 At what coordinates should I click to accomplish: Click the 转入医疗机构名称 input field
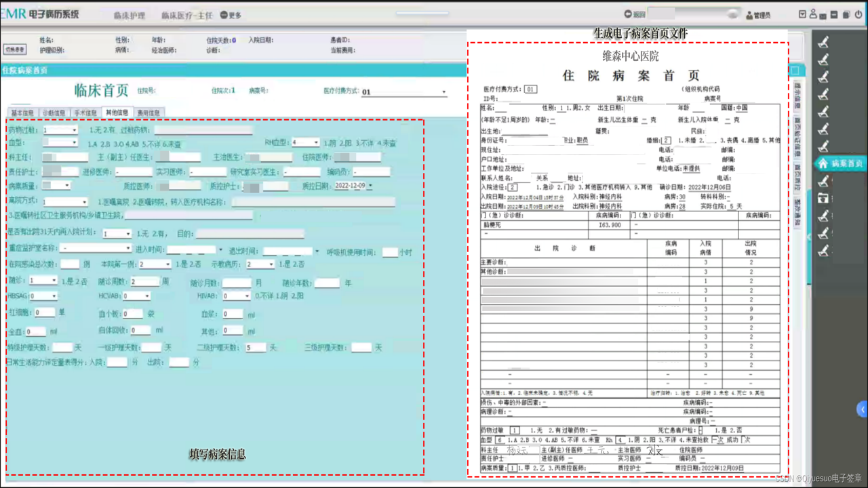[313, 202]
